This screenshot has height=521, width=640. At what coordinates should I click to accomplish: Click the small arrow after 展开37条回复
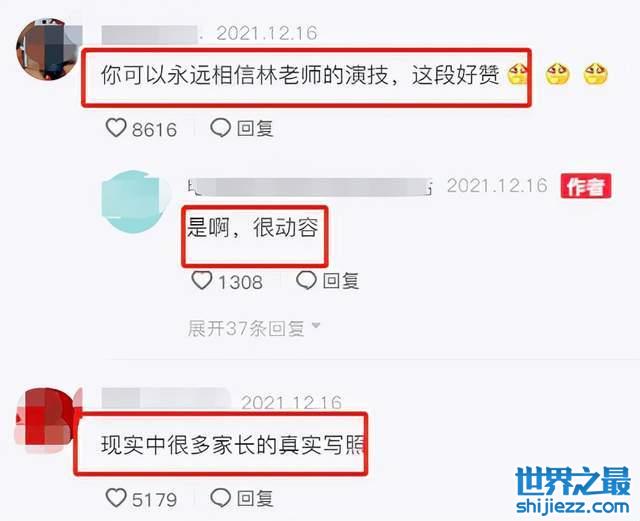pos(316,326)
